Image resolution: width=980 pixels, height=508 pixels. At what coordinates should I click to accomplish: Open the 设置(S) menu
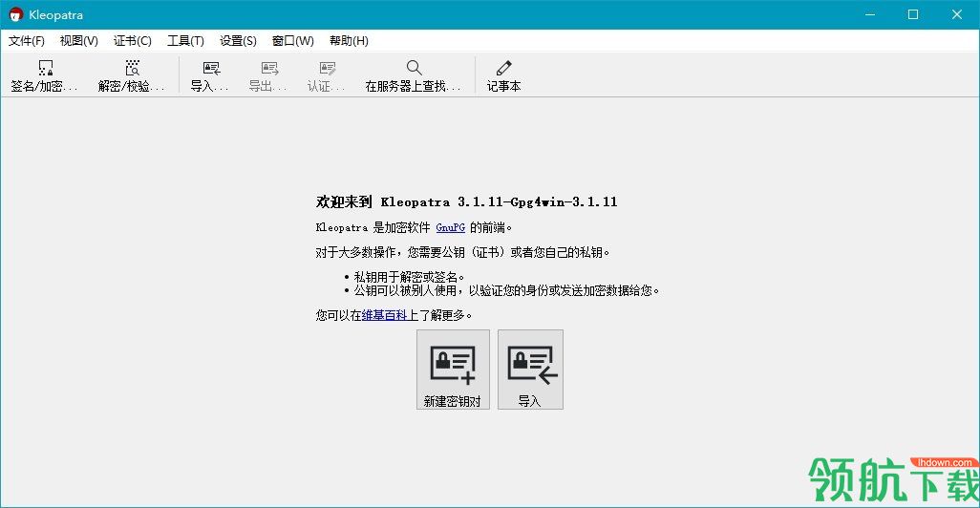238,41
